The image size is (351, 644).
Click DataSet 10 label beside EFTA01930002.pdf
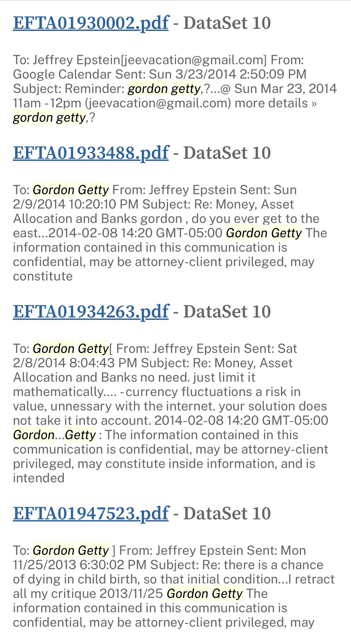point(227,23)
